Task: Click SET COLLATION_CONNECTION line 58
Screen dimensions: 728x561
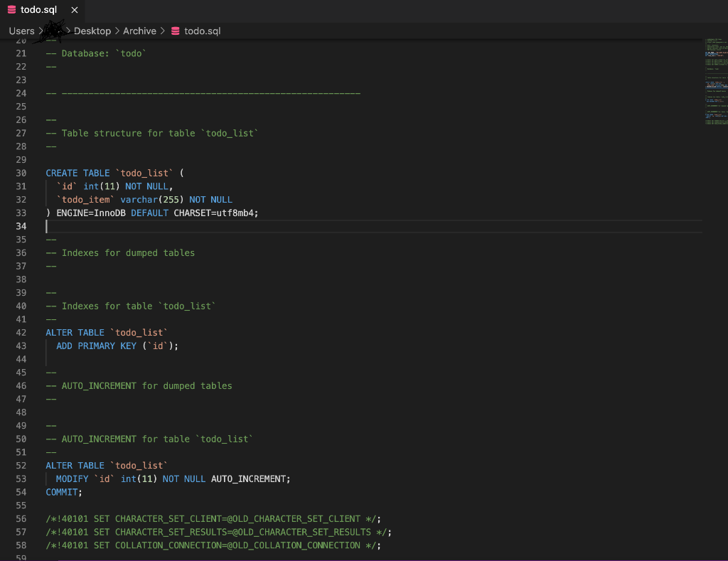Action: 213,545
